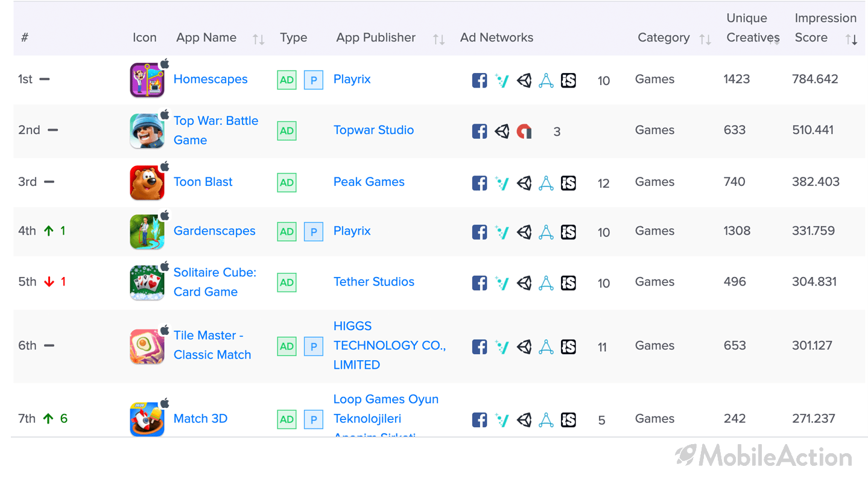The image size is (868, 496).
Task: Click the Type column header
Action: (x=293, y=37)
